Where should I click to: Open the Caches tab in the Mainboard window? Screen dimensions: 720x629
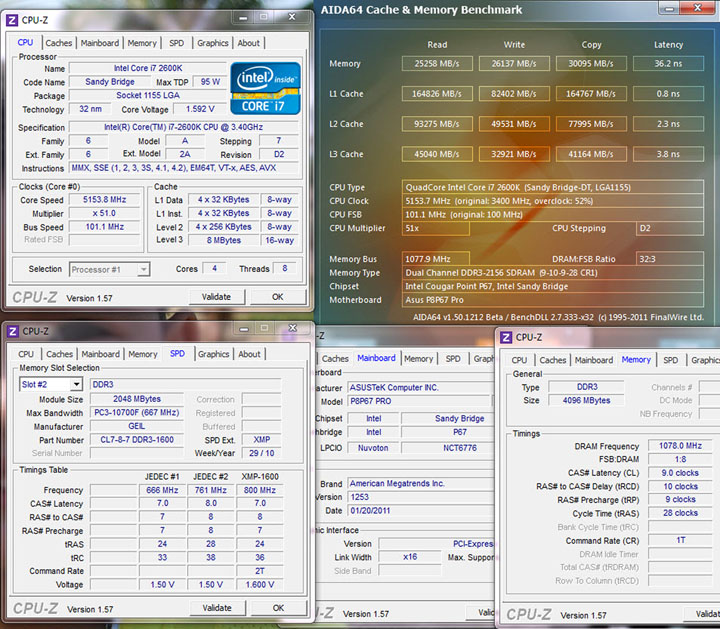tap(335, 359)
